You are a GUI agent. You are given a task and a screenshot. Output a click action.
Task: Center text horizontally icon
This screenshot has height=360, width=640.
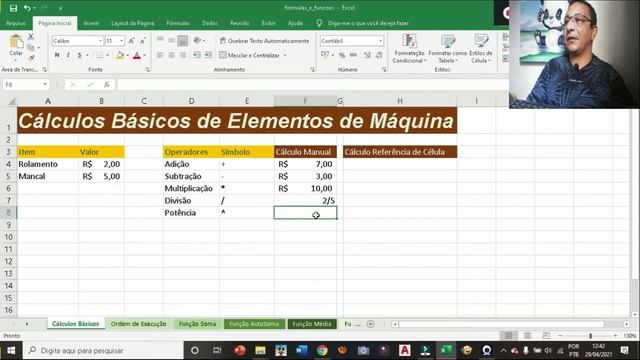coord(171,55)
